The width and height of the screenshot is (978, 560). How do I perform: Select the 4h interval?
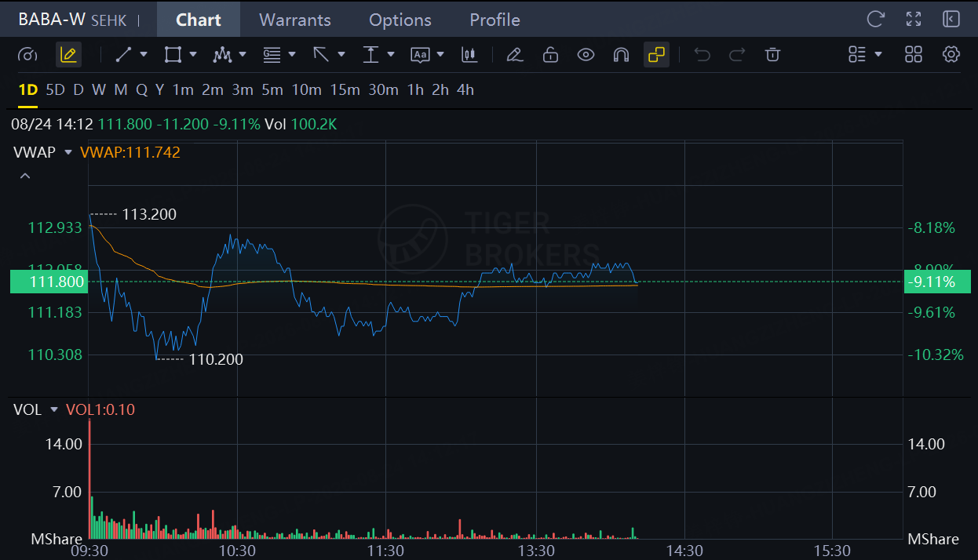coord(465,90)
